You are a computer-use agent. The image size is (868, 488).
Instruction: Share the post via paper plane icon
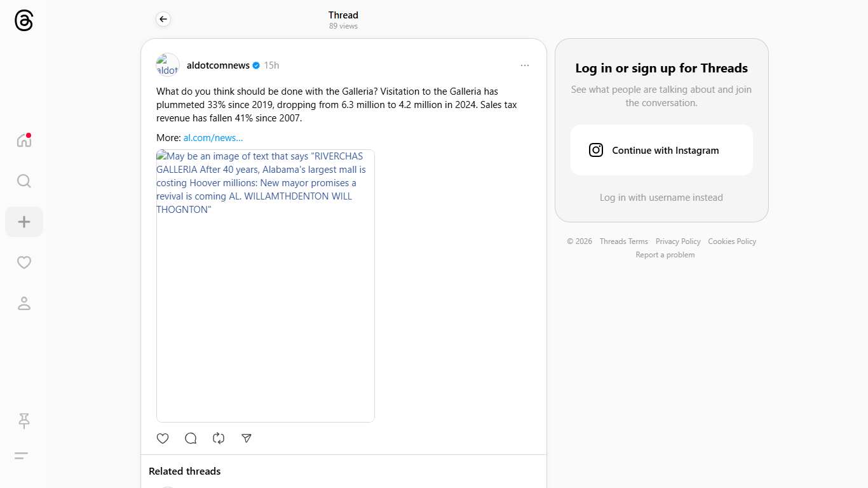coord(247,438)
